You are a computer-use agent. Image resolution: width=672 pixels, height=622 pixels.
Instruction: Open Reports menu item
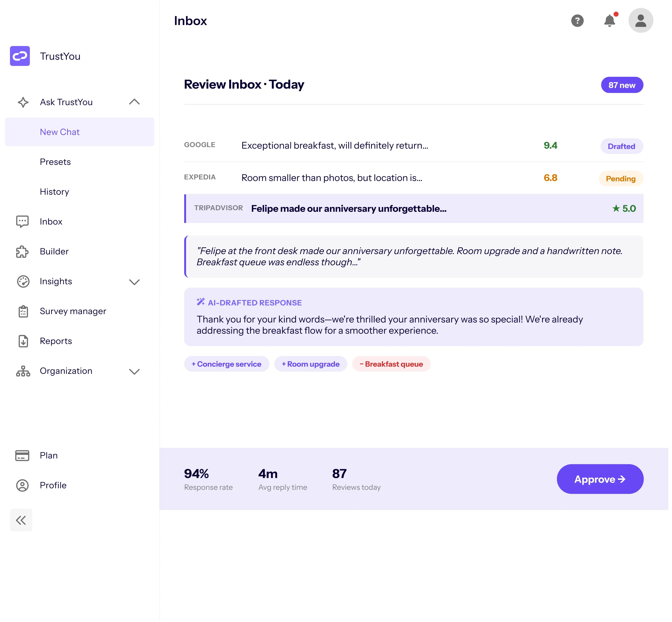[56, 341]
